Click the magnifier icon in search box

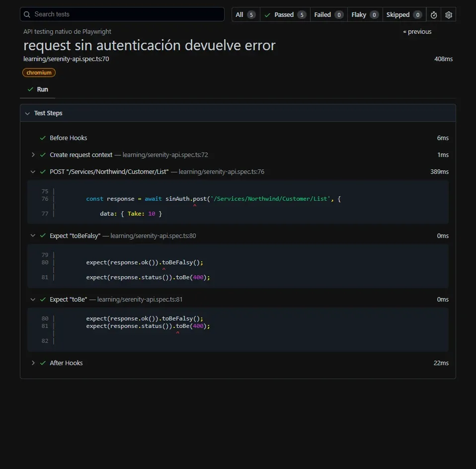(x=27, y=14)
